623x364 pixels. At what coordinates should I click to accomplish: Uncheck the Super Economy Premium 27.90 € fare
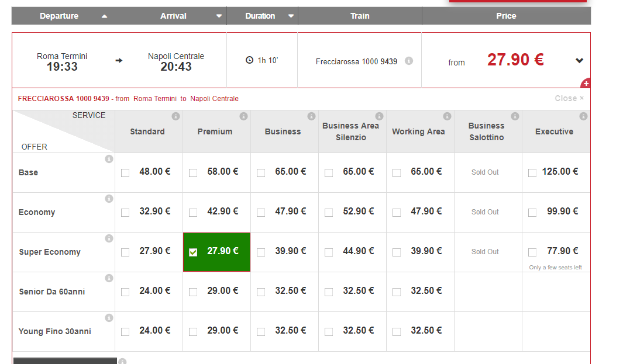[x=193, y=252]
